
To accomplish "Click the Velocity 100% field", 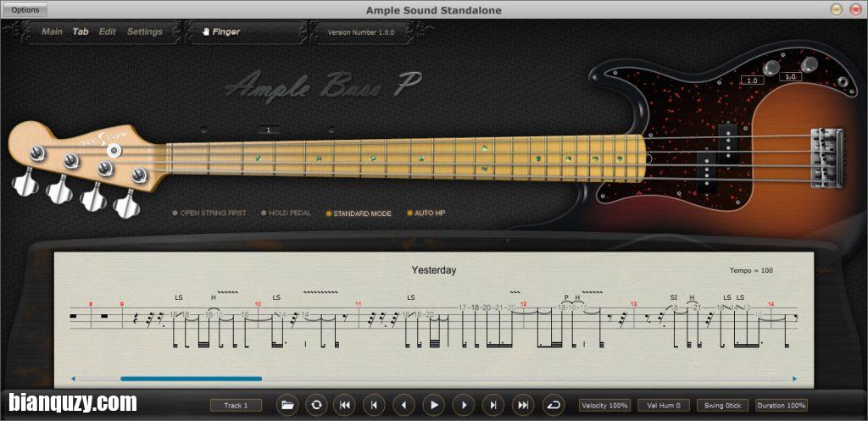I will 605,406.
